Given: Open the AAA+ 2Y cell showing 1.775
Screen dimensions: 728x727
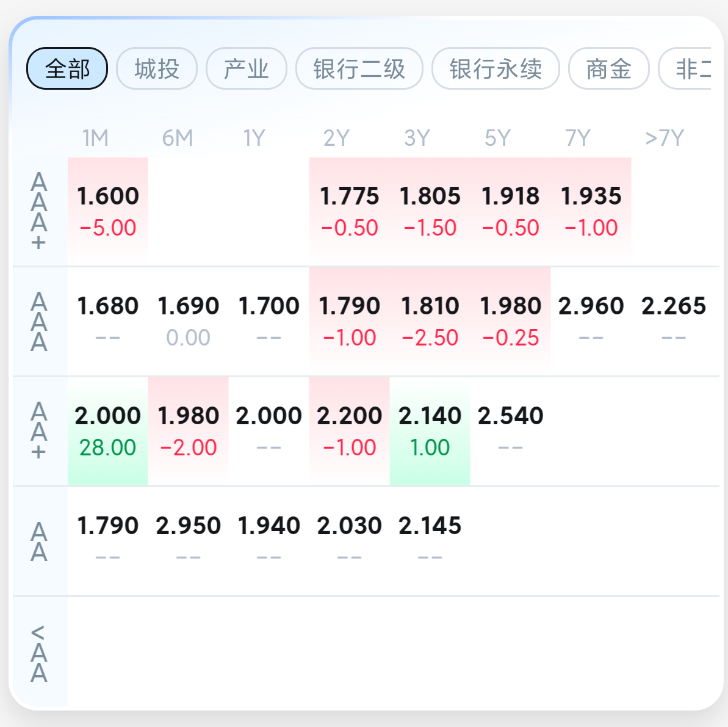Looking at the screenshot, I should tap(349, 212).
